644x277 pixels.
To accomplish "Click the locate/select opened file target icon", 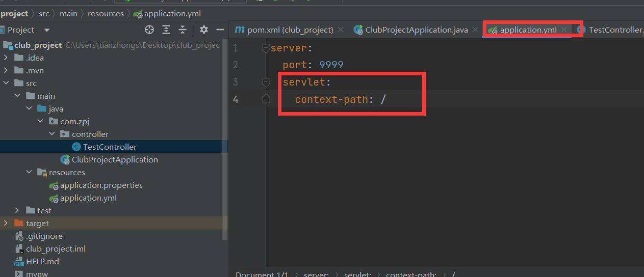I will [x=149, y=30].
